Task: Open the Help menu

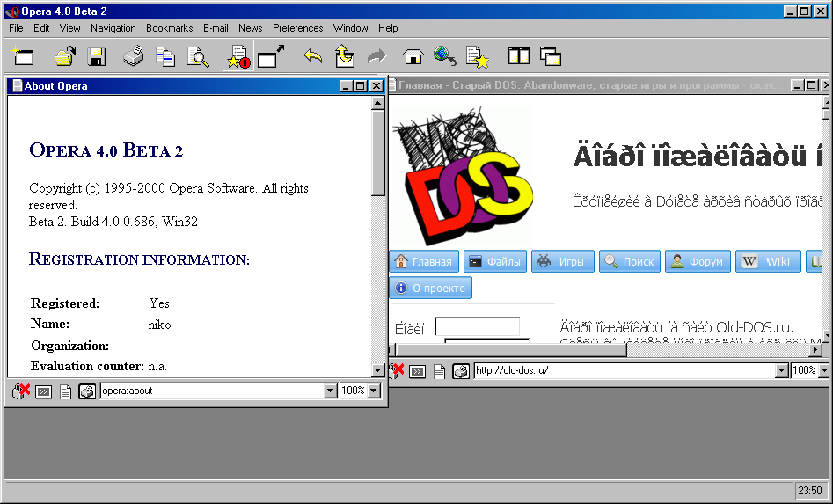Action: pos(388,28)
